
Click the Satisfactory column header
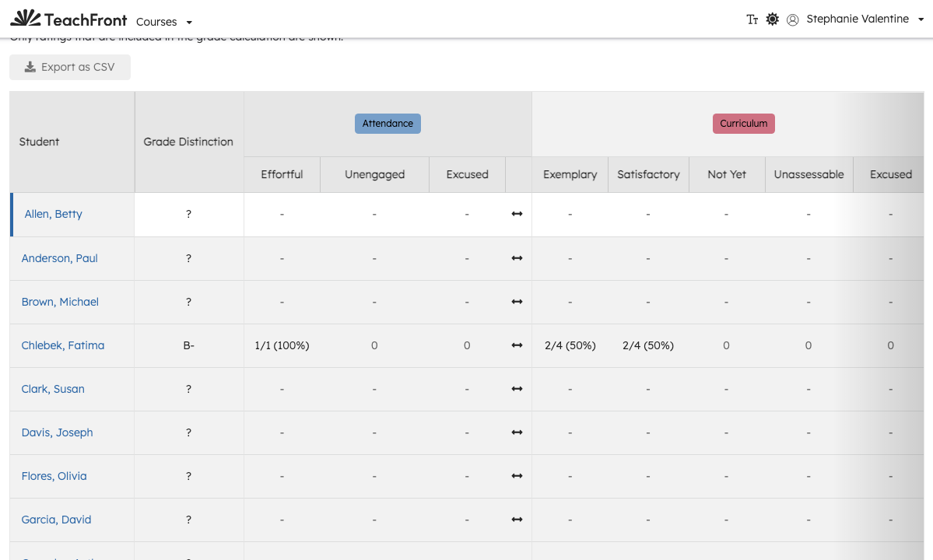click(x=648, y=174)
